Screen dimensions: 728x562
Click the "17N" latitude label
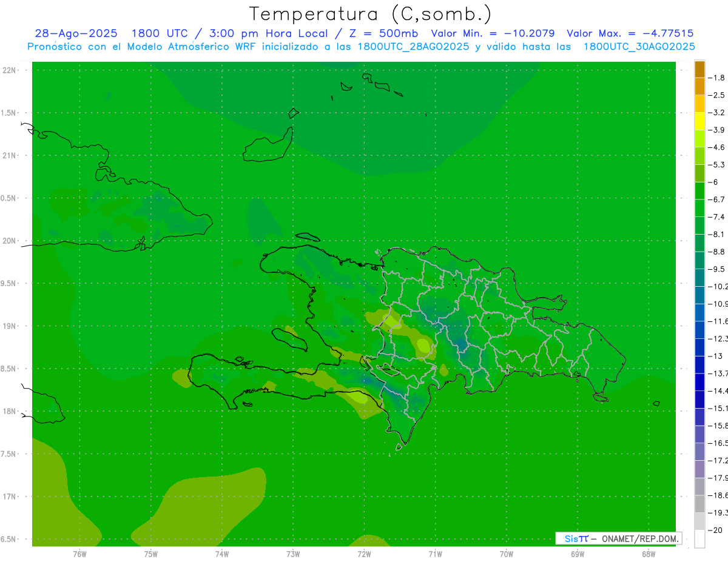(10, 497)
